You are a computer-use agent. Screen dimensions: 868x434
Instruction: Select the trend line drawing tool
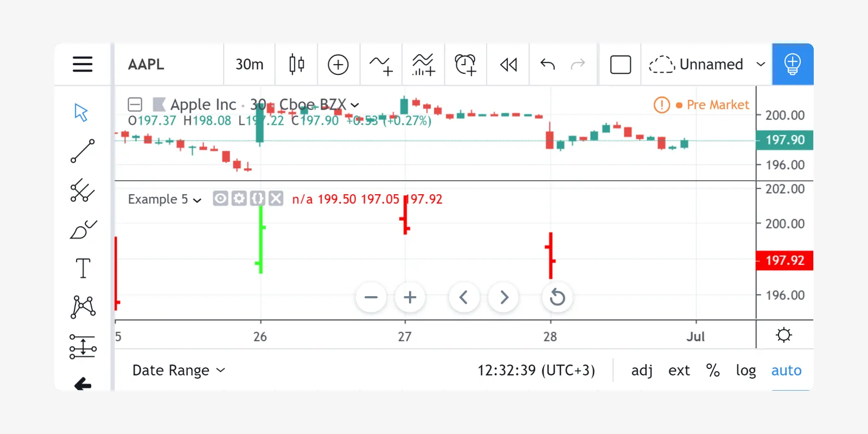pyautogui.click(x=82, y=151)
